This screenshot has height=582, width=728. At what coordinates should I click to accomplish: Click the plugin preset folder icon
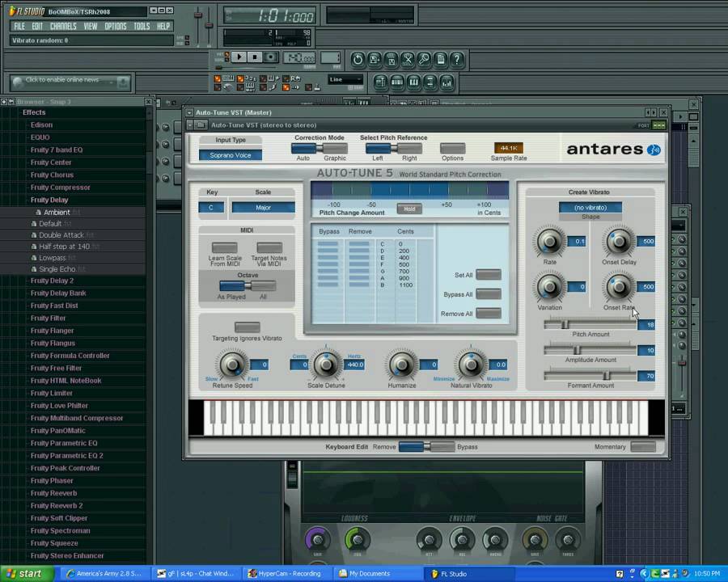coord(201,124)
